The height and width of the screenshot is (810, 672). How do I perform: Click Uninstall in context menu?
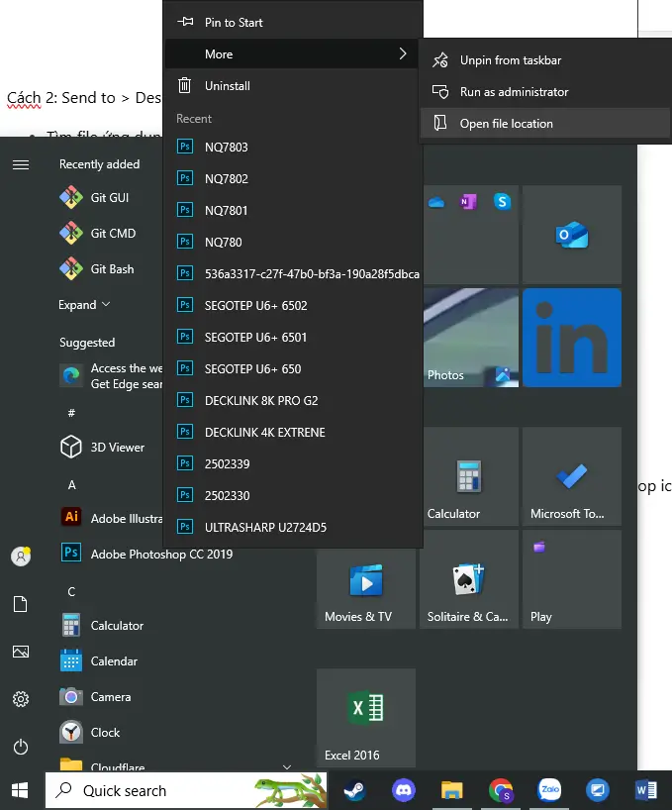pos(227,86)
